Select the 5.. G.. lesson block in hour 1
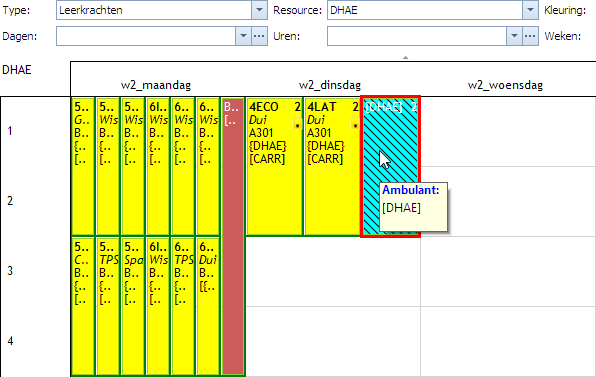The image size is (596, 377). click(x=83, y=166)
